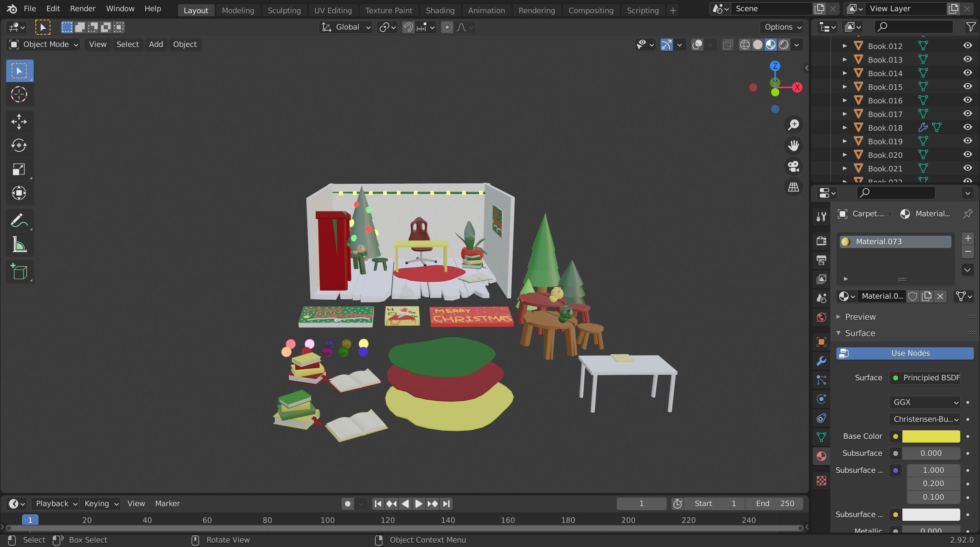
Task: Toggle the camera view icon
Action: point(793,166)
